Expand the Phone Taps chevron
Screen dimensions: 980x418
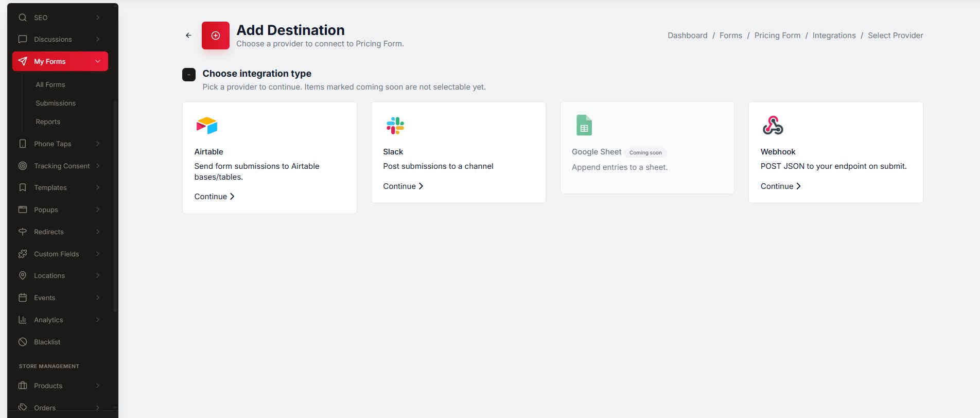point(98,144)
